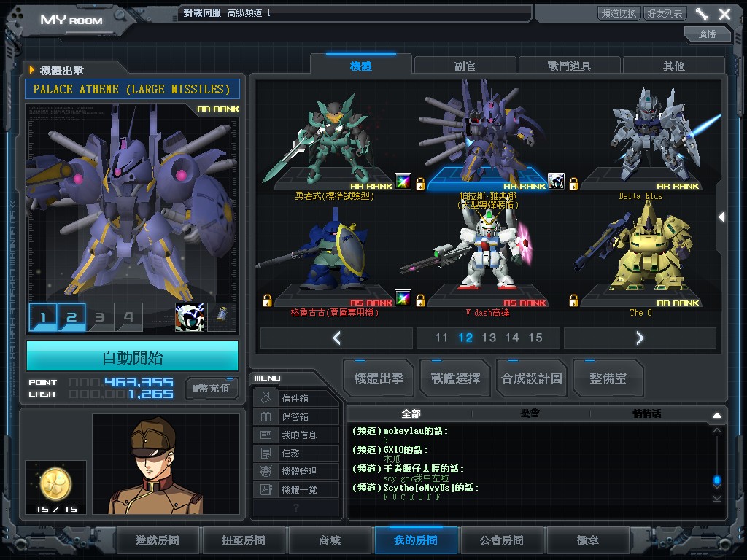Click the rainbow cube icon on 勇者式 card
The width and height of the screenshot is (747, 560).
403,182
